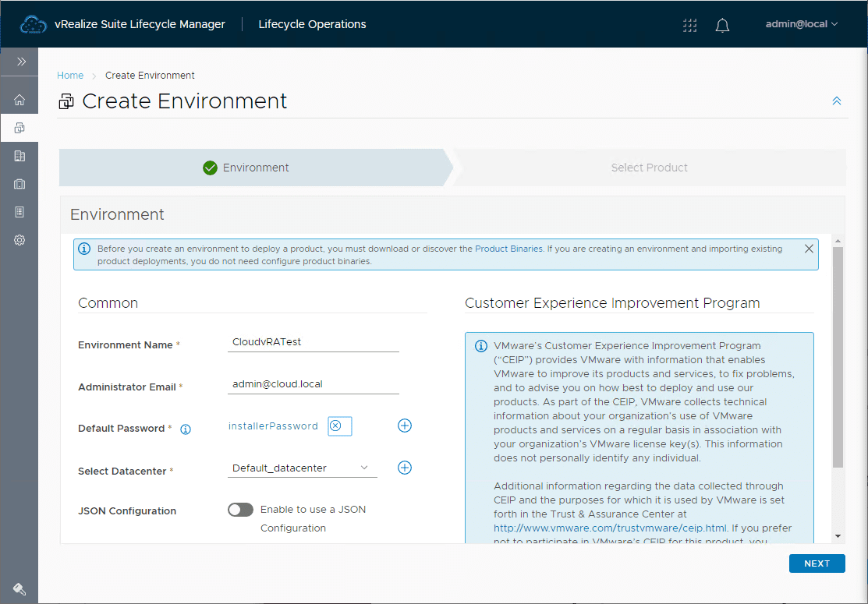Enable JSON Configuration toggle
Viewport: 868px width, 604px height.
pyautogui.click(x=240, y=509)
